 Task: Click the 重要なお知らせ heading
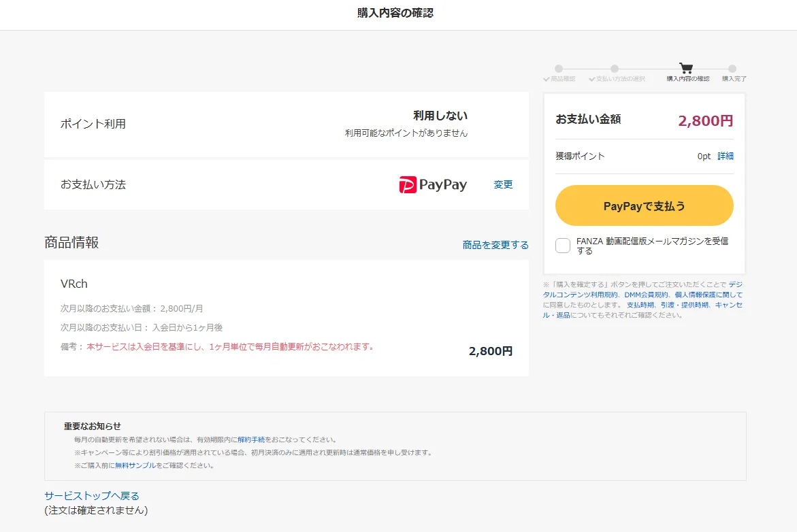(x=93, y=427)
